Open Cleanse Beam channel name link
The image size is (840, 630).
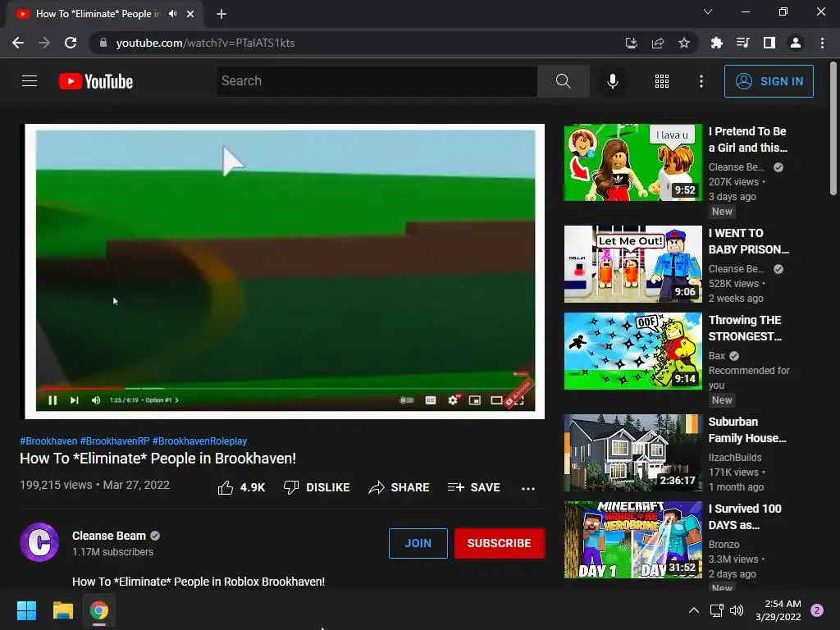click(109, 536)
